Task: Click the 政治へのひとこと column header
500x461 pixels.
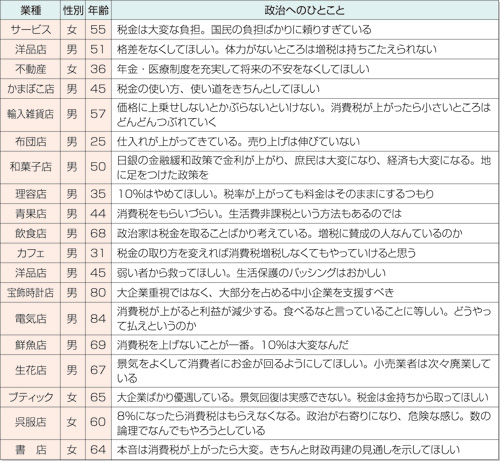Action: [x=305, y=10]
